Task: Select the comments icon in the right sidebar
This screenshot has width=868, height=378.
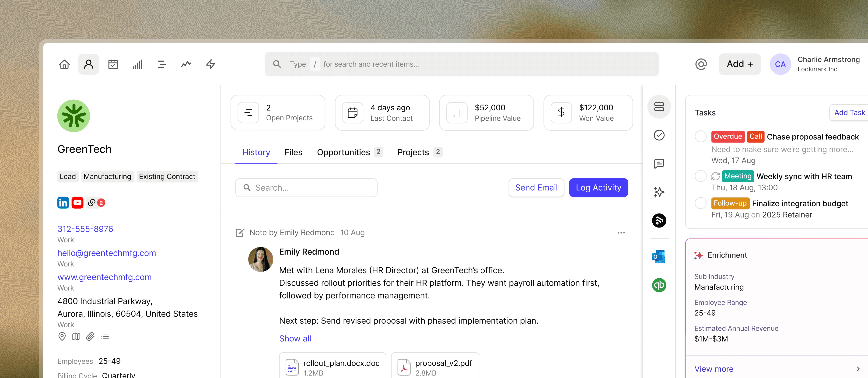Action: pos(659,164)
